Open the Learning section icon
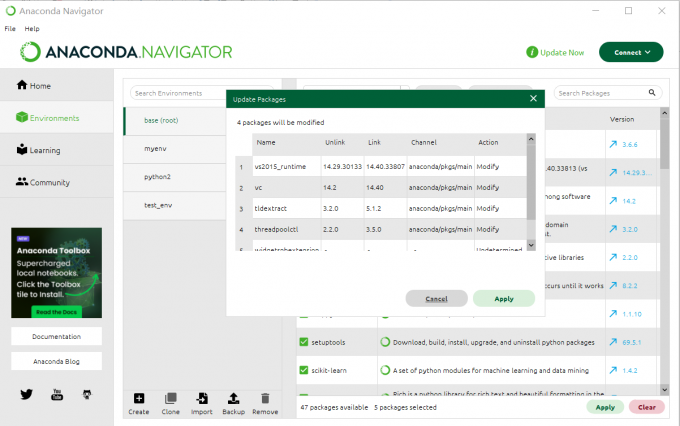This screenshot has height=426, width=680. [22, 149]
